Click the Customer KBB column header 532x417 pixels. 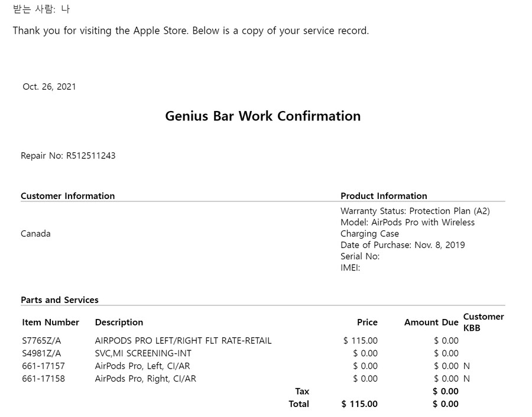[483, 322]
